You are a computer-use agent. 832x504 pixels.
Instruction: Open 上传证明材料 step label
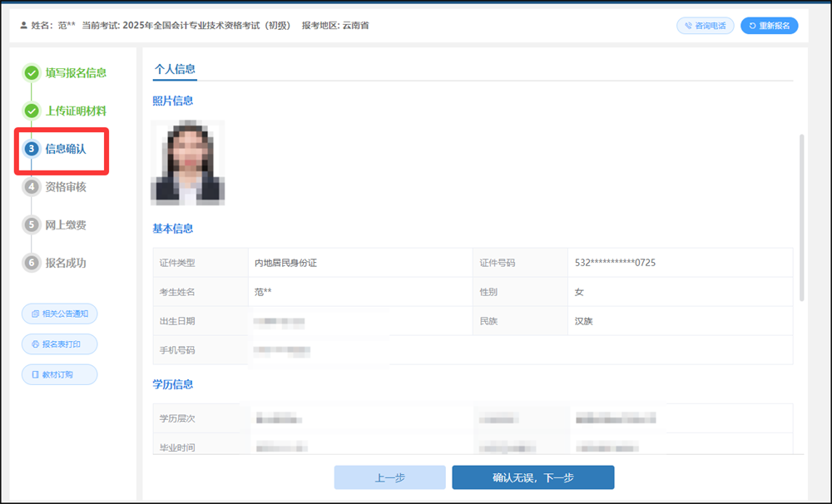(76, 111)
